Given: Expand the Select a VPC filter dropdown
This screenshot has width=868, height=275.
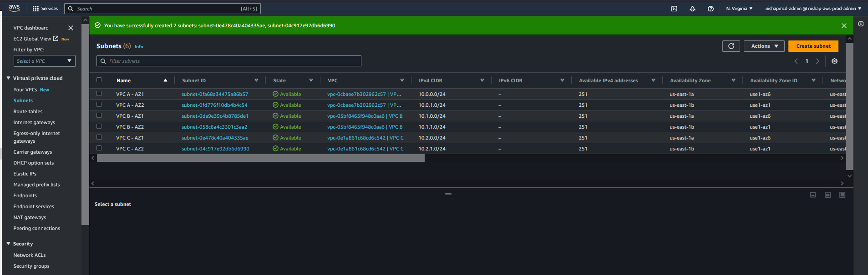Looking at the screenshot, I should (44, 61).
